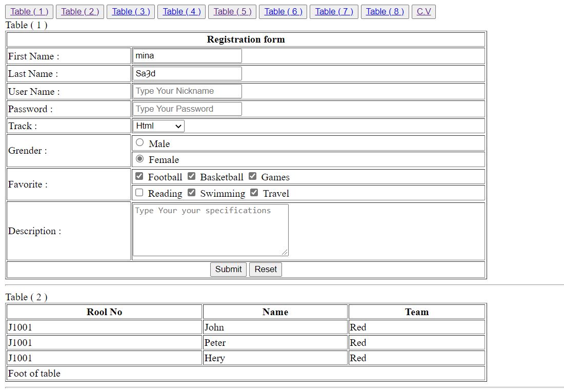Click the Reset button
Viewport: 564px width, 392px height.
point(265,270)
